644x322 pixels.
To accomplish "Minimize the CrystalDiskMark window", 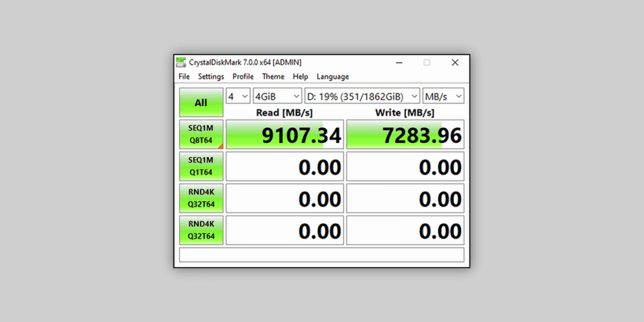I will coord(398,62).
